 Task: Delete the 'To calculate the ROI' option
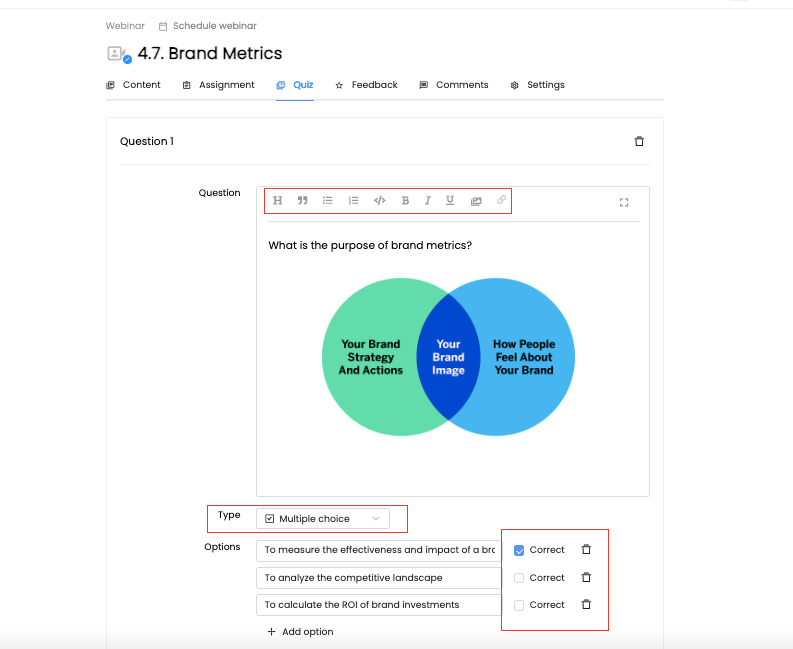[586, 604]
